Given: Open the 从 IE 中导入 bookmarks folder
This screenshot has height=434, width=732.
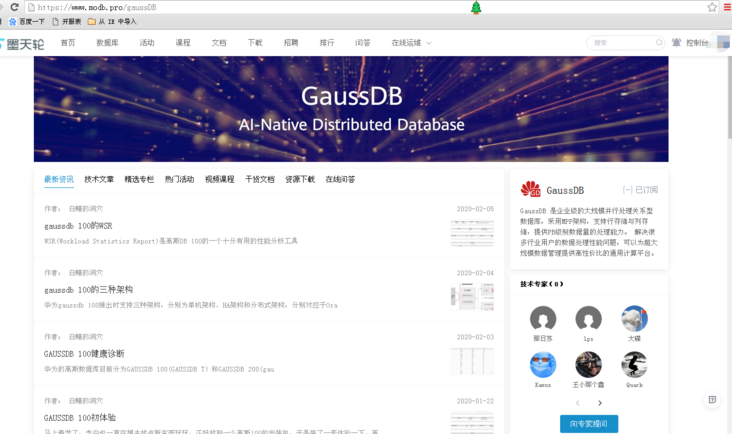Looking at the screenshot, I should 112,21.
